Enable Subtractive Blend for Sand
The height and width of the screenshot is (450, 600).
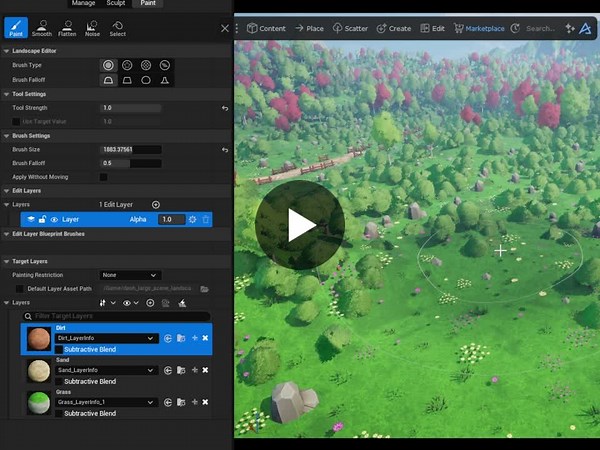pyautogui.click(x=59, y=382)
